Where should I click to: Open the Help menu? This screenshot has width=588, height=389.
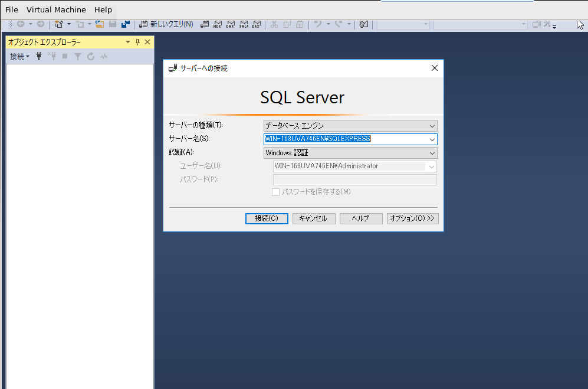tap(103, 10)
